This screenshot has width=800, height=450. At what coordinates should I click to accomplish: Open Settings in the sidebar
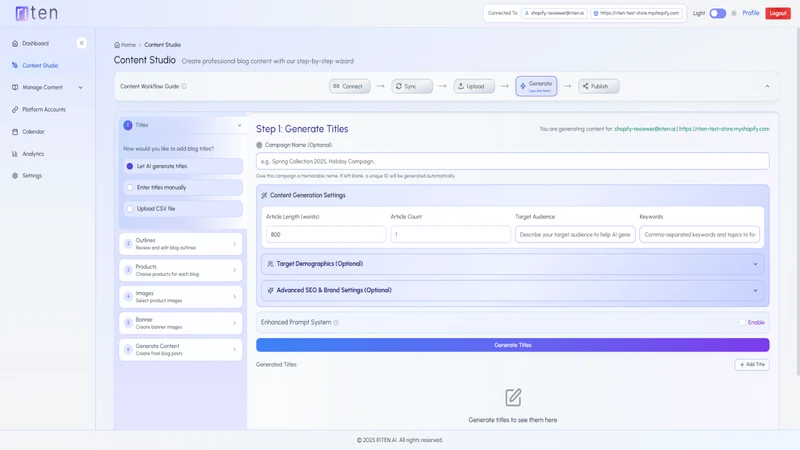(32, 176)
